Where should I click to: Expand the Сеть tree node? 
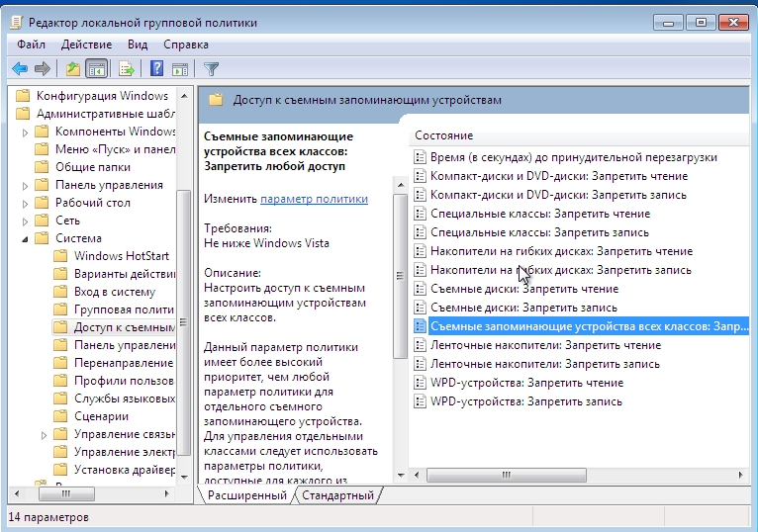(x=25, y=222)
